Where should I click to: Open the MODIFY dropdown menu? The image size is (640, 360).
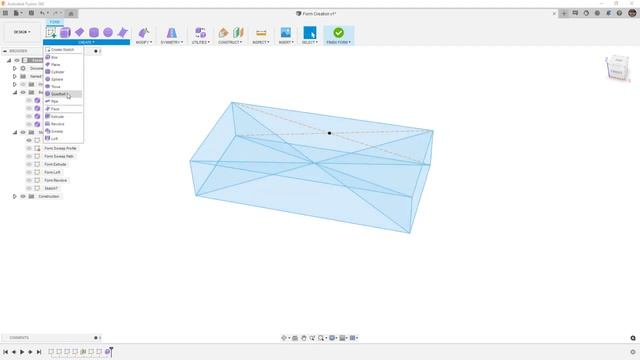click(144, 42)
